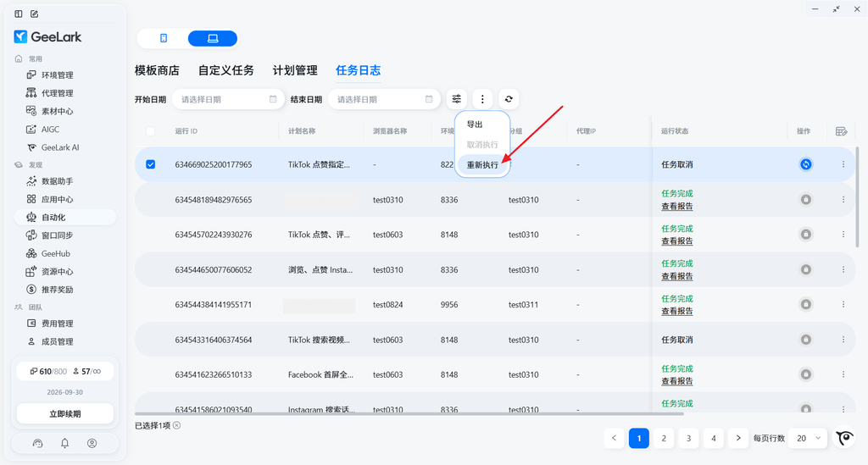Viewport: 868px width, 465px height.
Task: View report for run 634548189482976565
Action: [677, 206]
